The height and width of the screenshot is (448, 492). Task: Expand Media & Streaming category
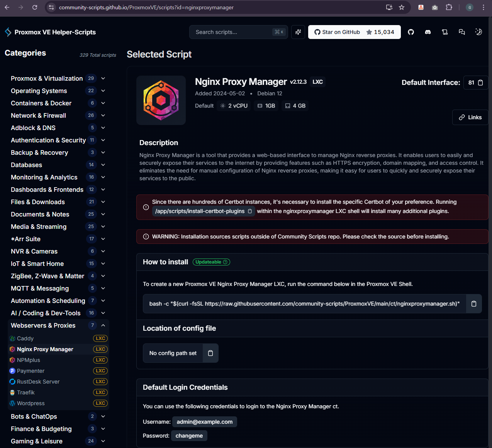[58, 227]
